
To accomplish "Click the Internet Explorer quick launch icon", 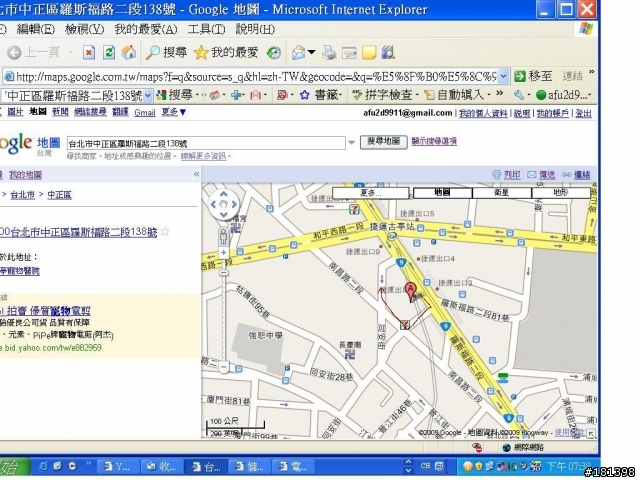I will (x=42, y=466).
